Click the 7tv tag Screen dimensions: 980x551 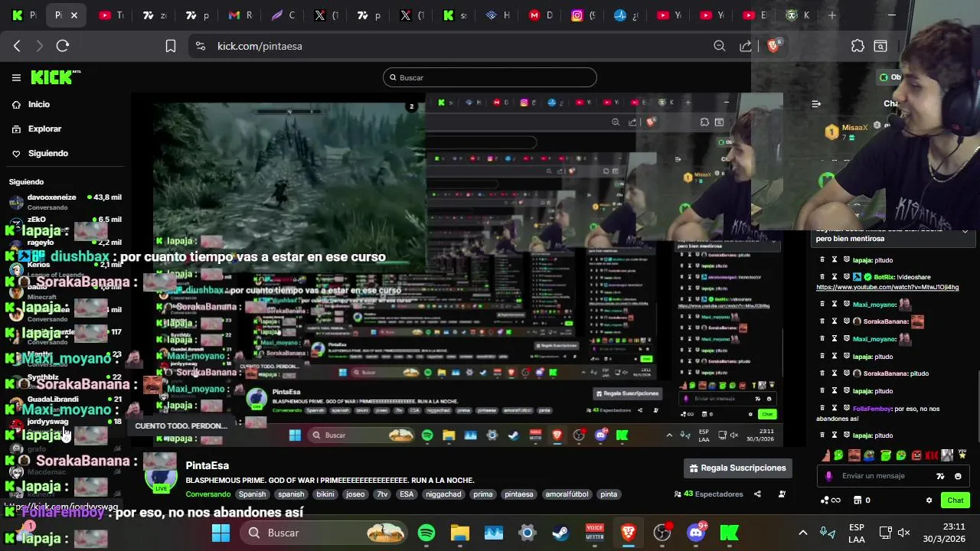click(x=382, y=494)
